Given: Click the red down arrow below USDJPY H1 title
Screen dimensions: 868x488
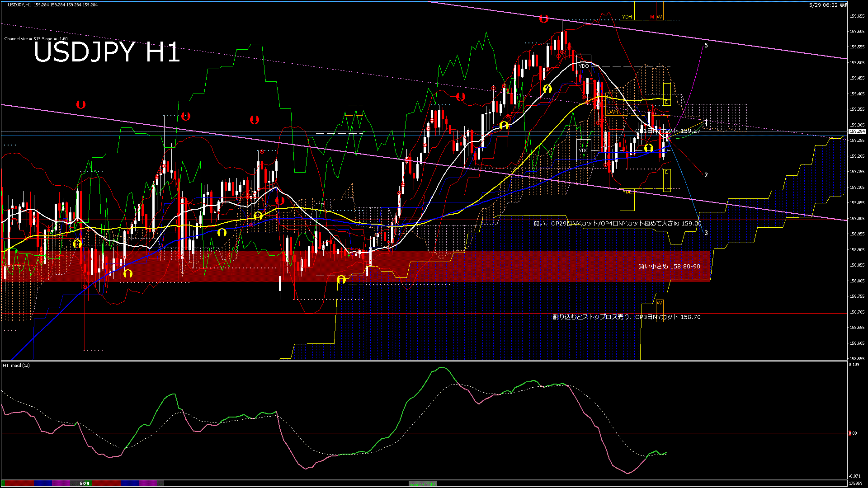Looking at the screenshot, I should pos(81,104).
